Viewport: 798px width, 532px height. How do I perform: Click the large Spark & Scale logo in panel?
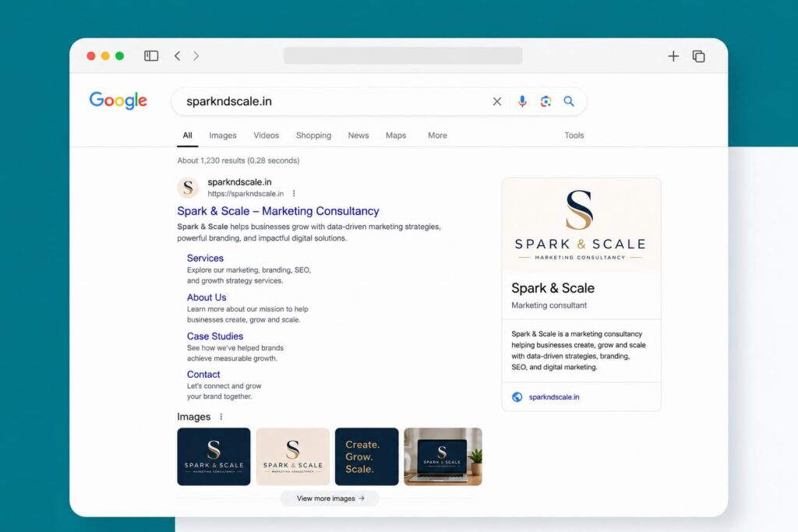581,225
